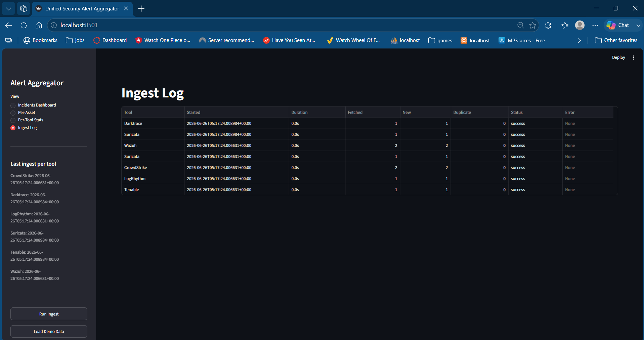The width and height of the screenshot is (644, 340).
Task: Select the Darktrace cell in Tool column
Action: (x=153, y=123)
